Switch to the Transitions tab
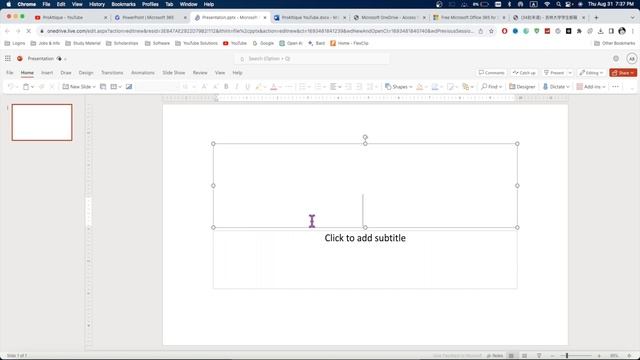The image size is (640, 360). pyautogui.click(x=112, y=73)
